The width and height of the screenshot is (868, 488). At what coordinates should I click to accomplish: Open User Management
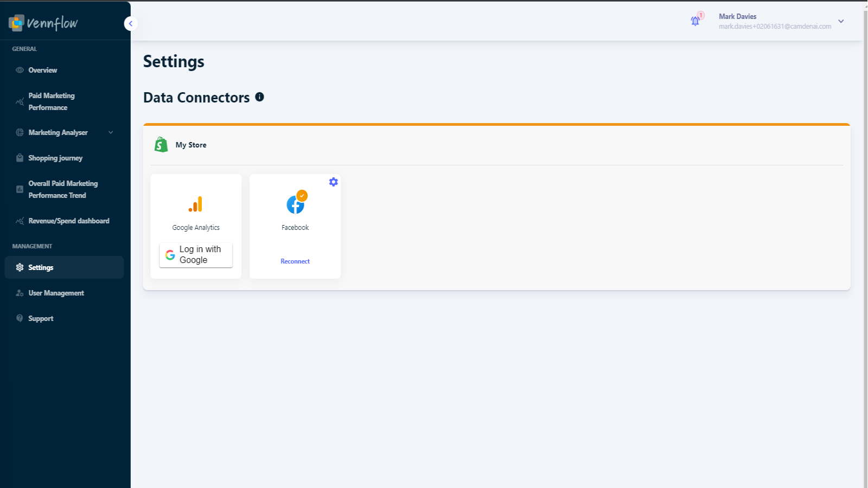point(65,293)
